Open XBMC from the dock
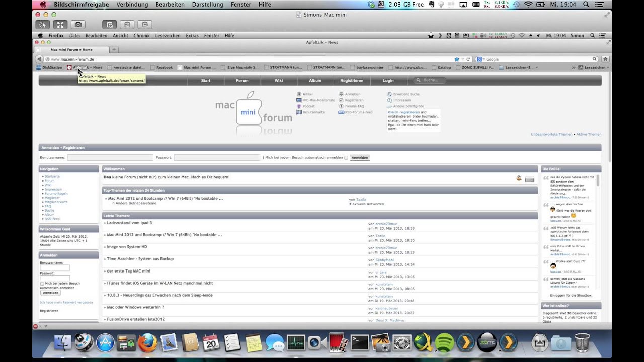 click(x=487, y=342)
